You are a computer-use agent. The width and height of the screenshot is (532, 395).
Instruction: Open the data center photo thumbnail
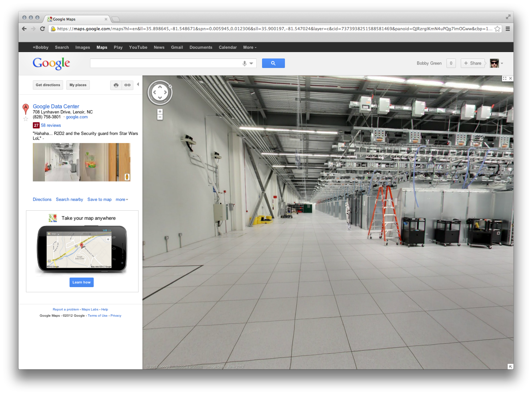pyautogui.click(x=81, y=162)
